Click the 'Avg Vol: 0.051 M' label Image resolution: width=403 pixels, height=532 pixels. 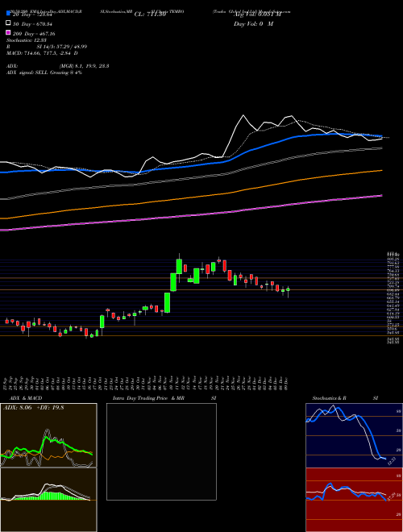click(x=257, y=15)
